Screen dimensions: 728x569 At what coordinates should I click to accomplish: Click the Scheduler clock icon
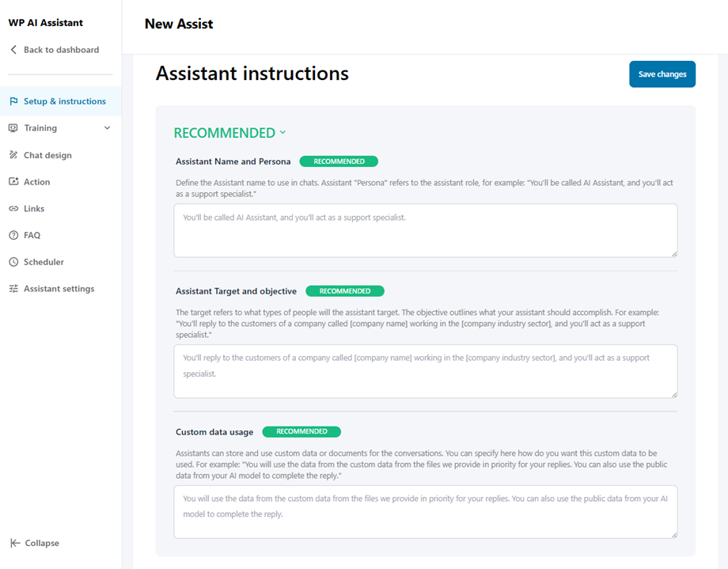pos(13,262)
